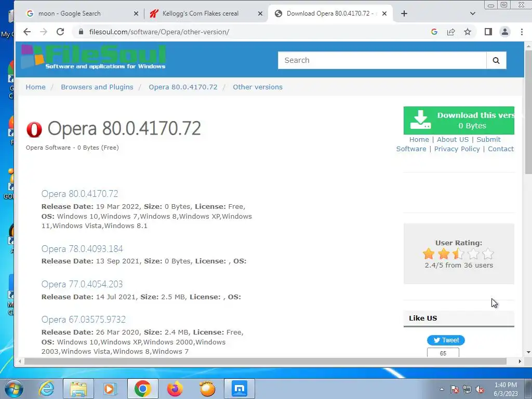Open Browsers and Plugins breadcrumb
The height and width of the screenshot is (399, 532).
[x=97, y=87]
